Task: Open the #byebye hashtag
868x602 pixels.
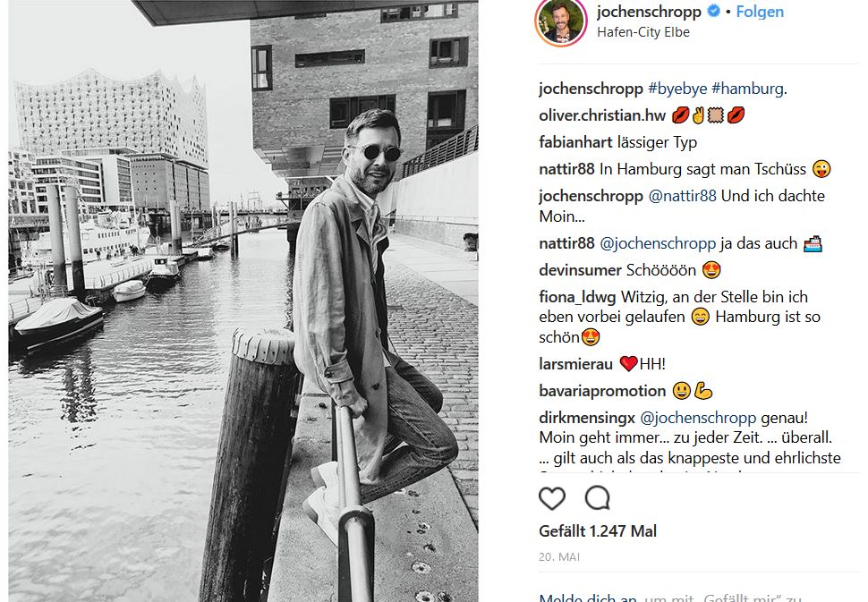Action: [x=677, y=89]
